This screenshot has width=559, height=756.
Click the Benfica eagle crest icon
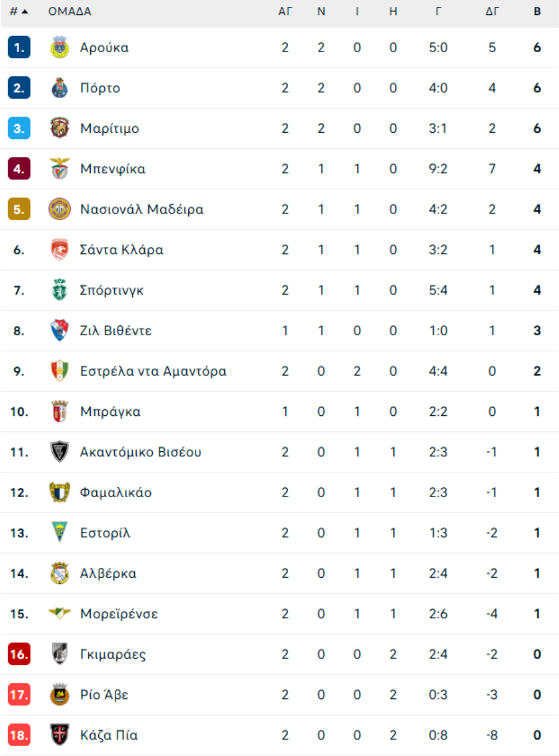[60, 169]
